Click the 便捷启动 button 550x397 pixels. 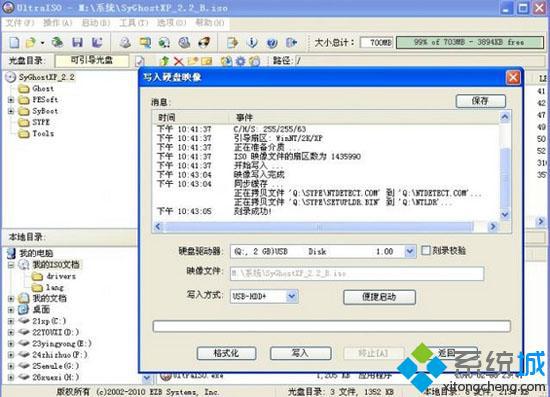(379, 297)
